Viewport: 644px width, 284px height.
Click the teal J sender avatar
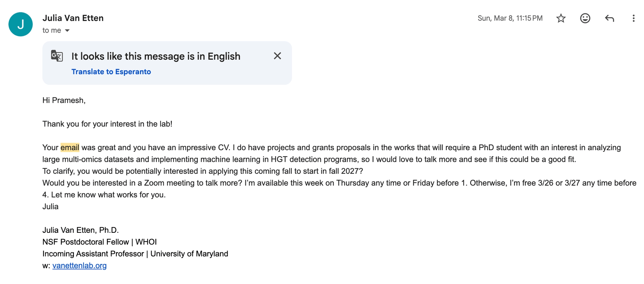21,25
